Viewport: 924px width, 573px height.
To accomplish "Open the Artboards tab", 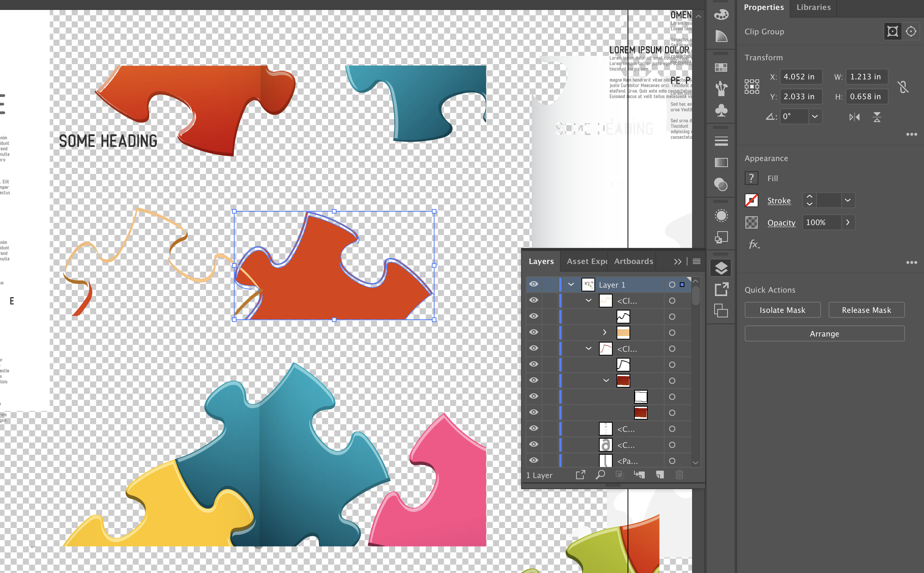I will point(633,261).
